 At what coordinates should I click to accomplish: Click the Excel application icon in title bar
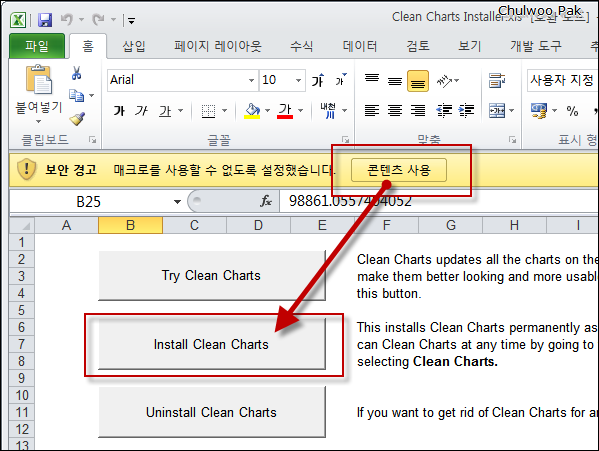coord(18,19)
